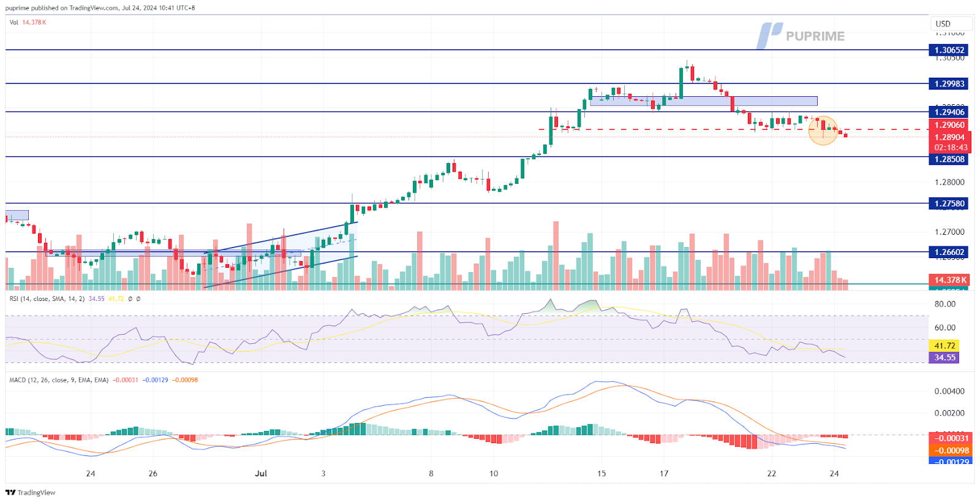Image resolution: width=980 pixels, height=502 pixels.
Task: Click the purple 34.55 RSI axis label
Action: click(x=944, y=357)
